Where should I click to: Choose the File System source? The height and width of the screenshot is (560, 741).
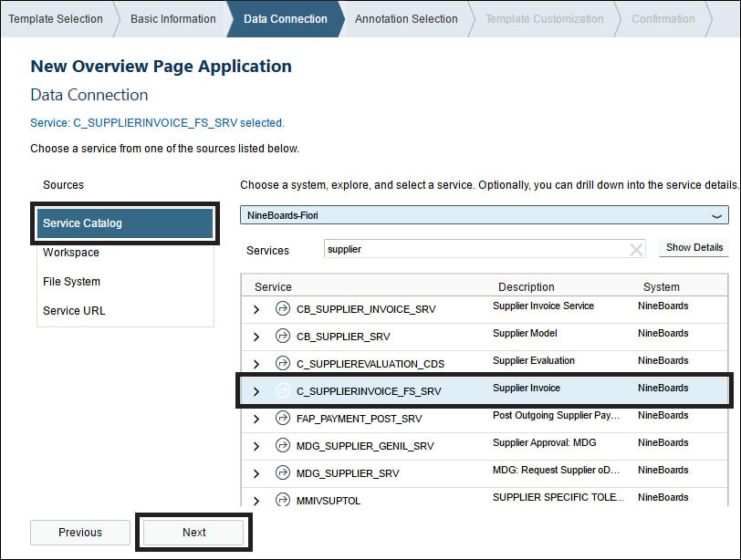click(x=71, y=282)
